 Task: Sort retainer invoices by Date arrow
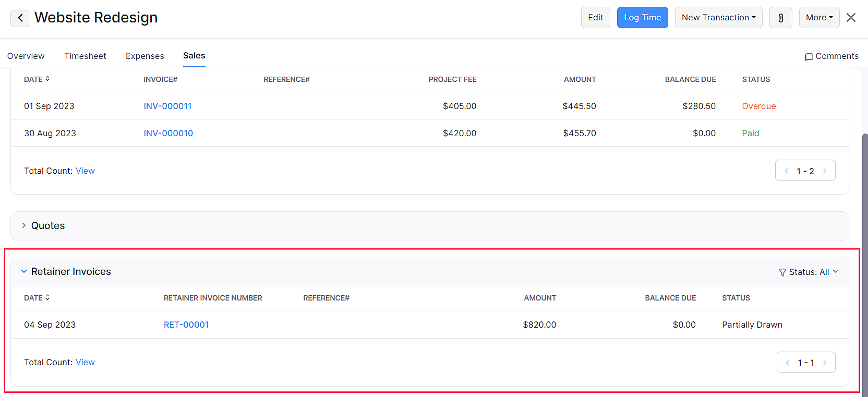47,297
